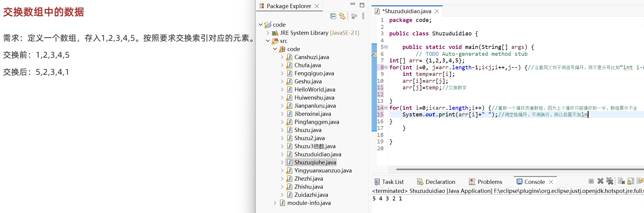
Task: Maximize the Package Explorer view
Action: [362, 5]
